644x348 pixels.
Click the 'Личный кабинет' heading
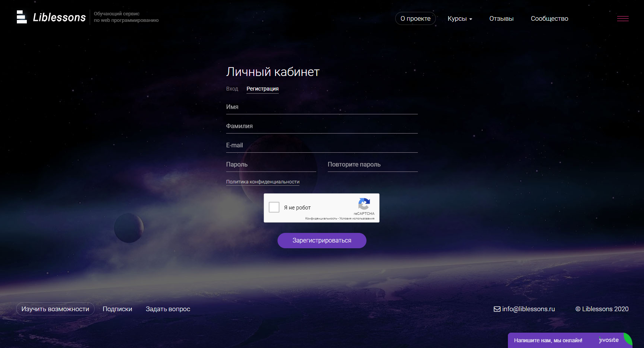pyautogui.click(x=273, y=72)
